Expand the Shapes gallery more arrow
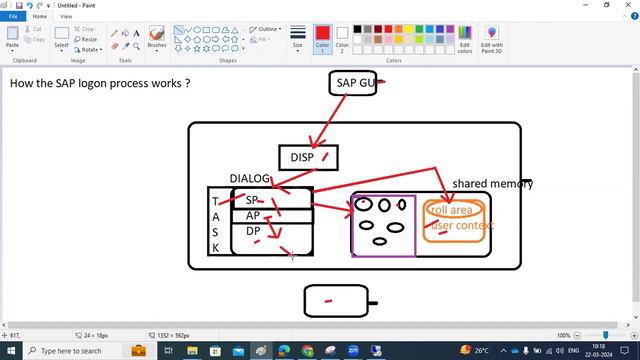Screen dimensions: 640x360 tap(244, 49)
